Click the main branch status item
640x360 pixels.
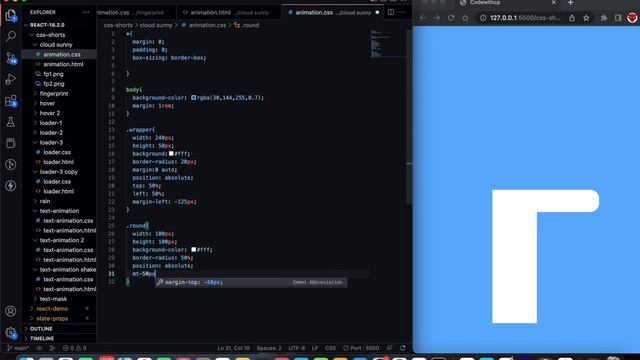pos(18,348)
